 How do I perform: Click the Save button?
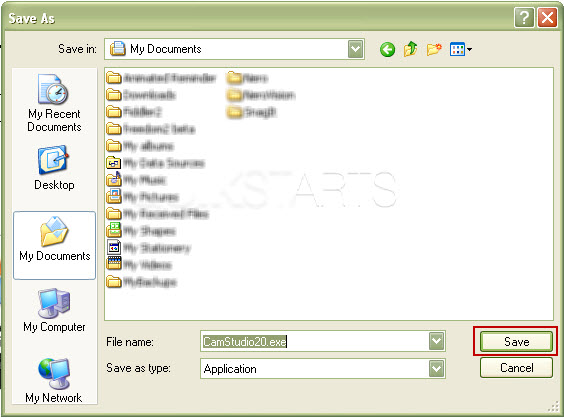[x=516, y=341]
